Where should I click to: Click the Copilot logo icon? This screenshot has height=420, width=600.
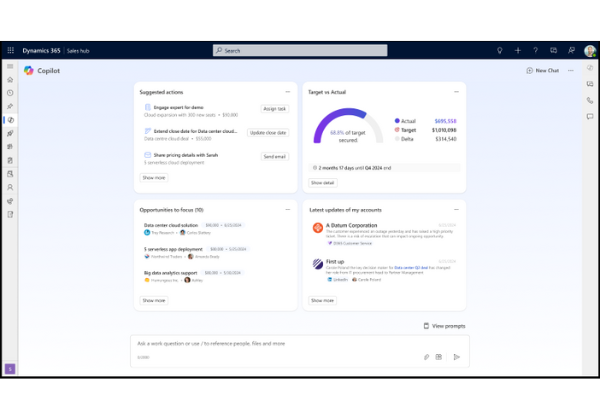pyautogui.click(x=28, y=71)
